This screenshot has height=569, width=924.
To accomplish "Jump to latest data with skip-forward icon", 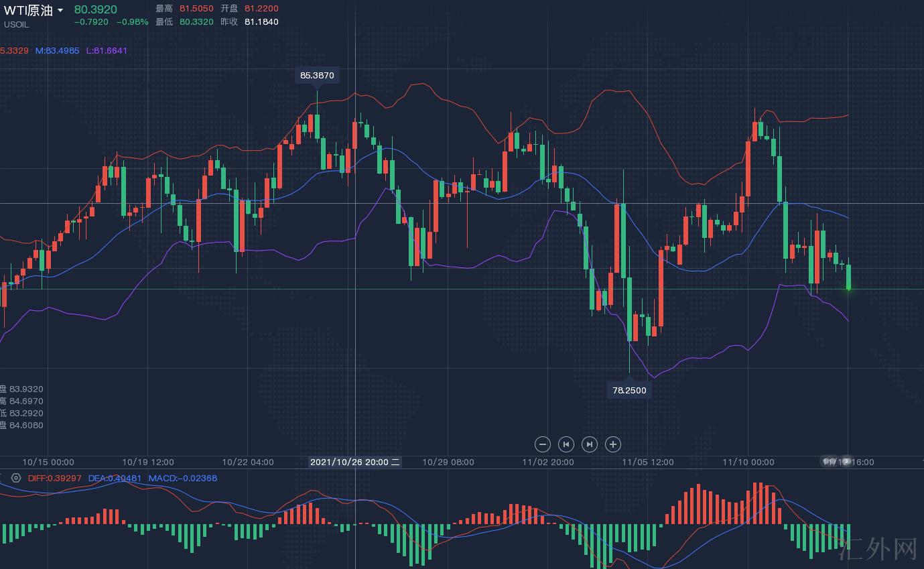I will point(590,444).
